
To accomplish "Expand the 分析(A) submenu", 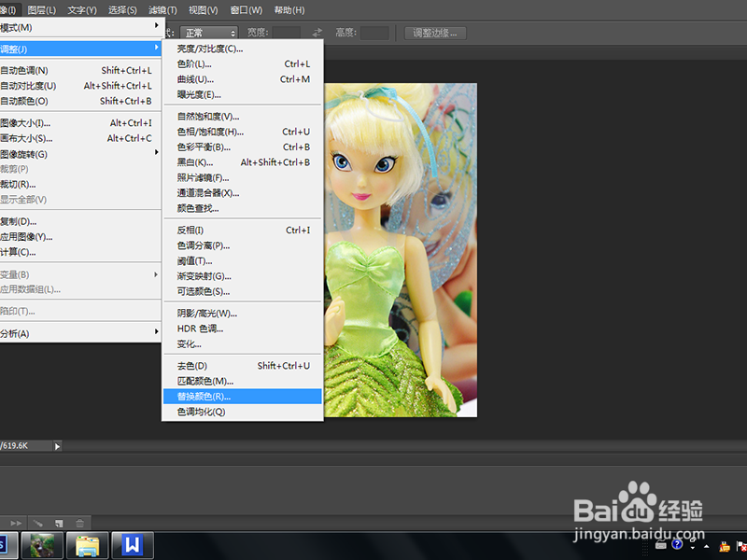I will click(80, 333).
